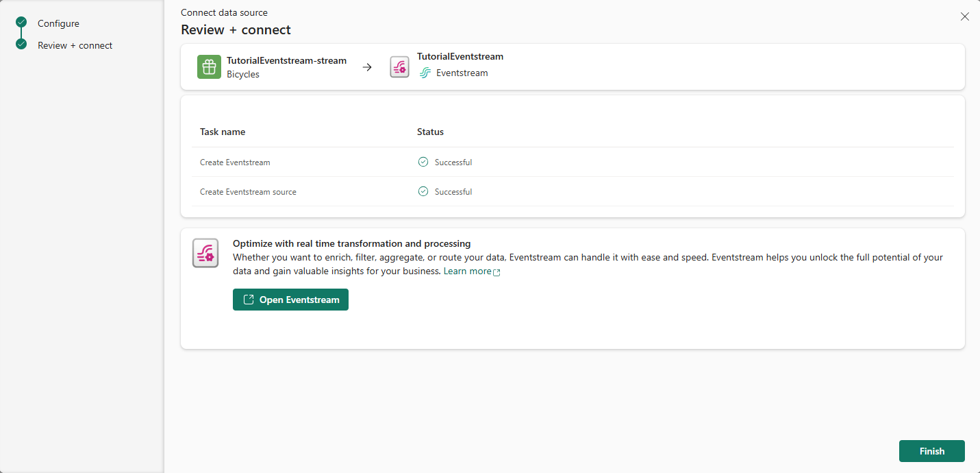Click the Status column header
The image size is (980, 473).
coord(430,132)
